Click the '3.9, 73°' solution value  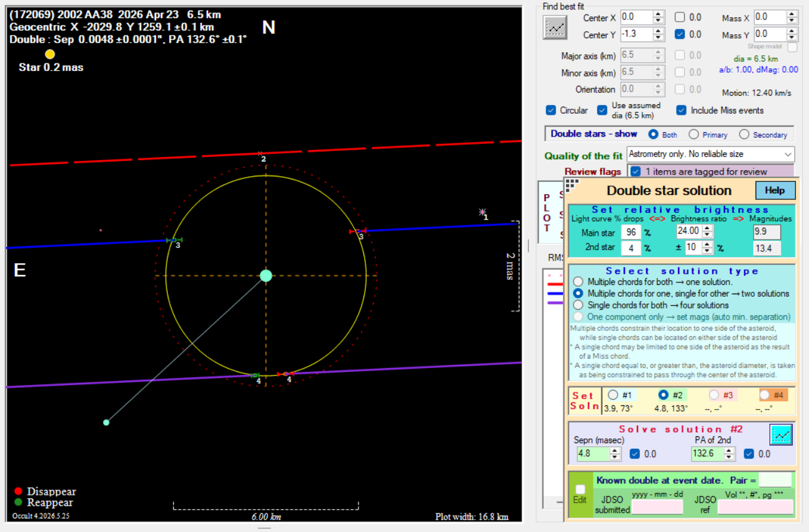tap(618, 408)
